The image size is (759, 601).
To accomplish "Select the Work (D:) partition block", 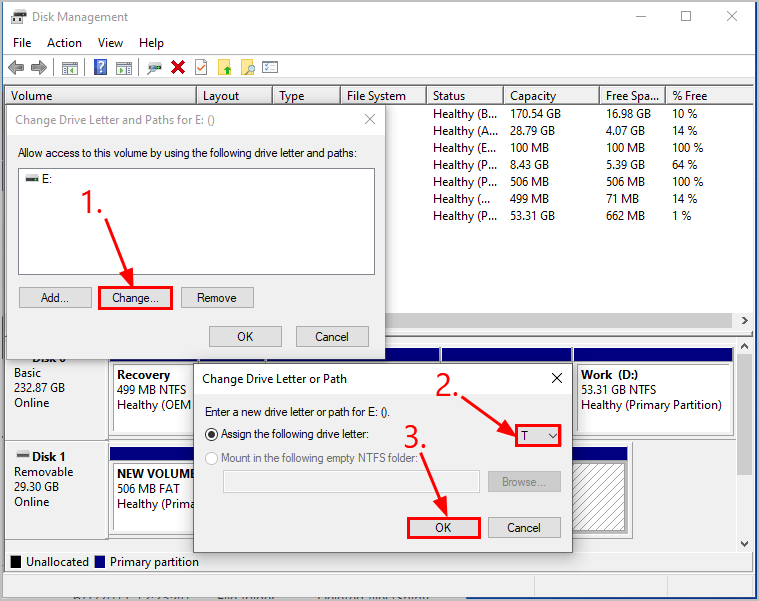I will (x=653, y=397).
